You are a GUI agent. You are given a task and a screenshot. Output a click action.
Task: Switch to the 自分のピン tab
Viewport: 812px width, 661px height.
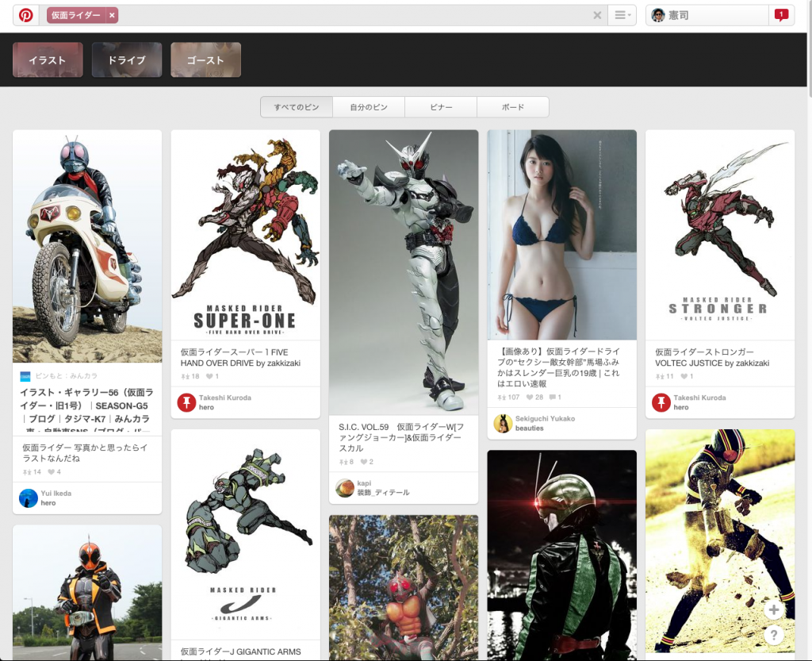click(369, 107)
